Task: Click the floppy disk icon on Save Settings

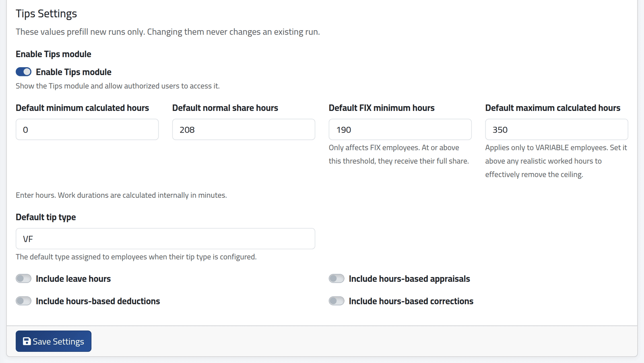Action: pyautogui.click(x=27, y=341)
